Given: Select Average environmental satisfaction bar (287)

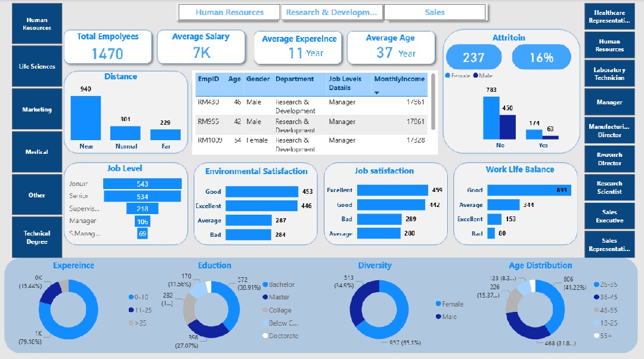Looking at the screenshot, I should pos(249,220).
